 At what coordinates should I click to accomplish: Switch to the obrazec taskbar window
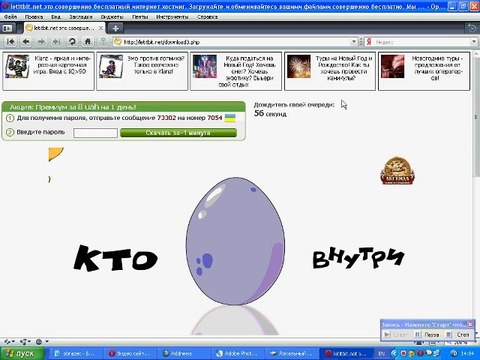75,353
